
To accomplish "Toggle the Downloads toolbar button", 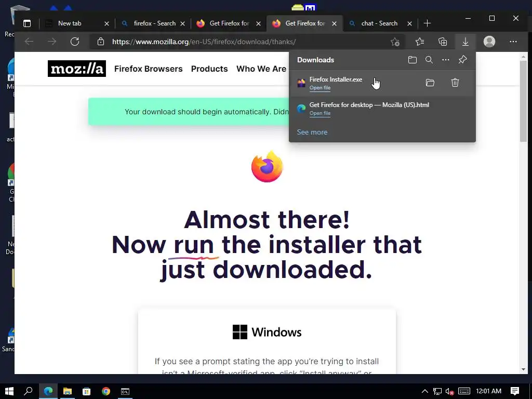I will 465,42.
